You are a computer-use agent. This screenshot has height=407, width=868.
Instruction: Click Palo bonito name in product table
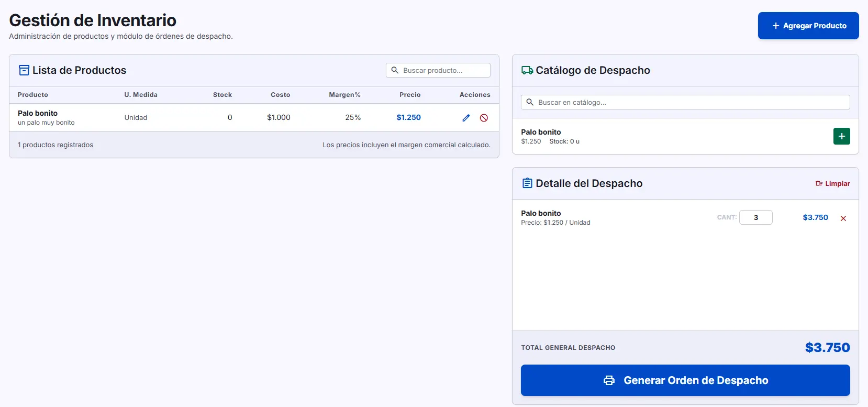pyautogui.click(x=38, y=113)
